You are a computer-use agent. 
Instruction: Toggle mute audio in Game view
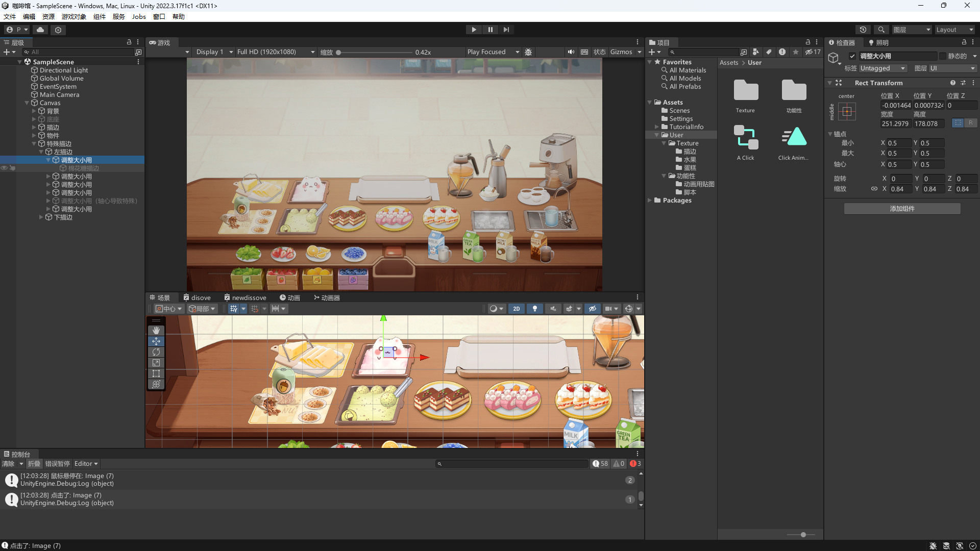click(x=571, y=52)
